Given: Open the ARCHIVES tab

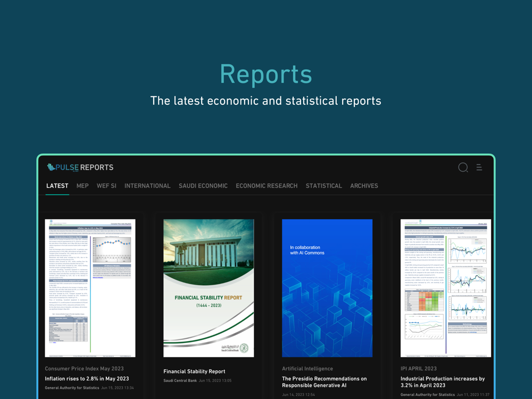Looking at the screenshot, I should [x=364, y=186].
